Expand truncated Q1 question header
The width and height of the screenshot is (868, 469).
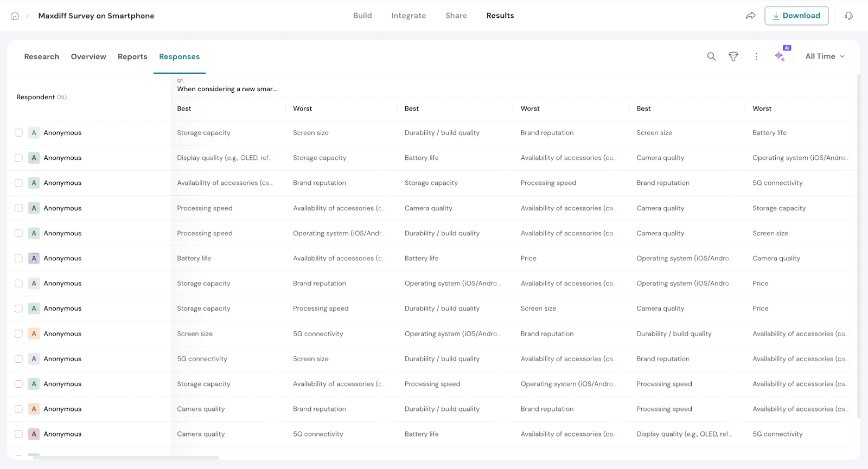(227, 89)
